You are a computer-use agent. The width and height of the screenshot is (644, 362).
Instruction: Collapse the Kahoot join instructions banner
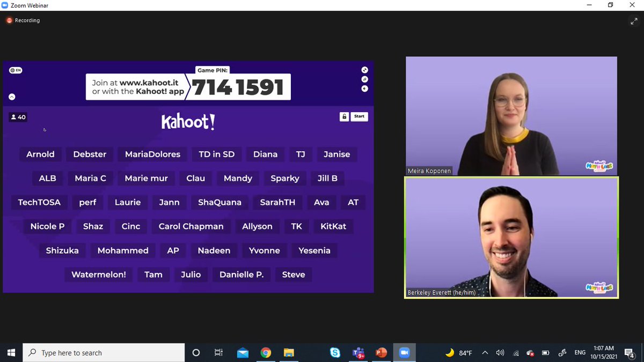click(x=12, y=97)
